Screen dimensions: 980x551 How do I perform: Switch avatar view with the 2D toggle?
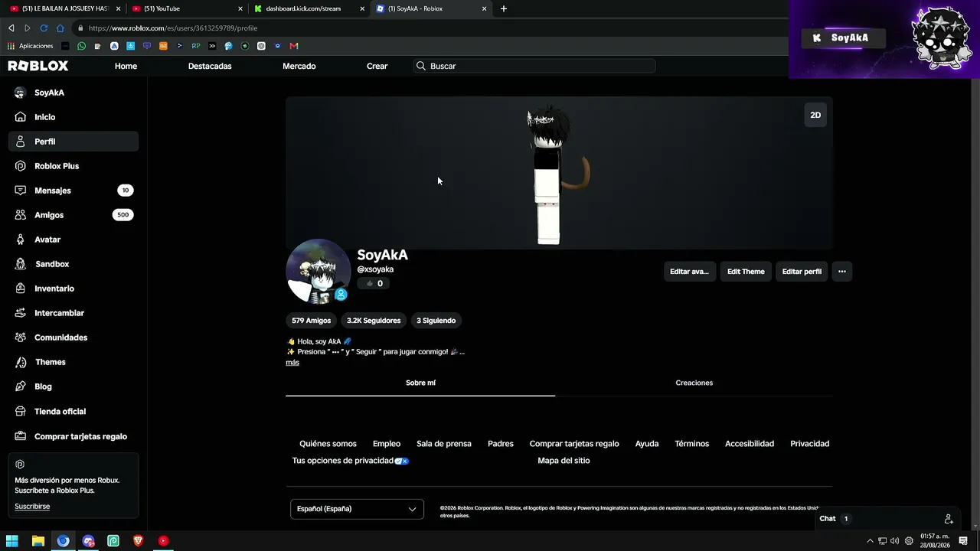pyautogui.click(x=815, y=116)
